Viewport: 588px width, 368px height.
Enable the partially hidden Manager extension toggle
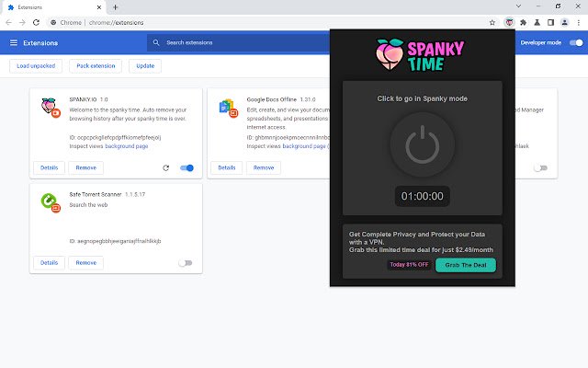point(541,167)
